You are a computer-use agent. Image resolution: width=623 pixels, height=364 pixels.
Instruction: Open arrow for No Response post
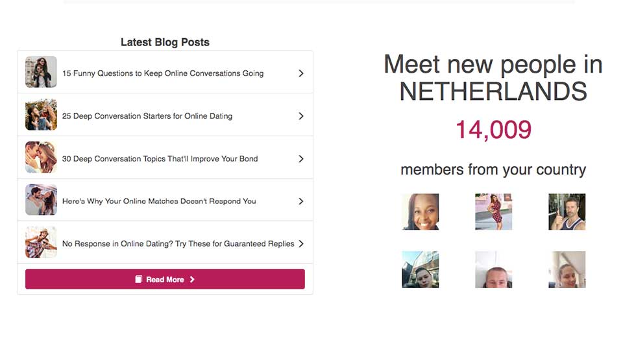(300, 244)
